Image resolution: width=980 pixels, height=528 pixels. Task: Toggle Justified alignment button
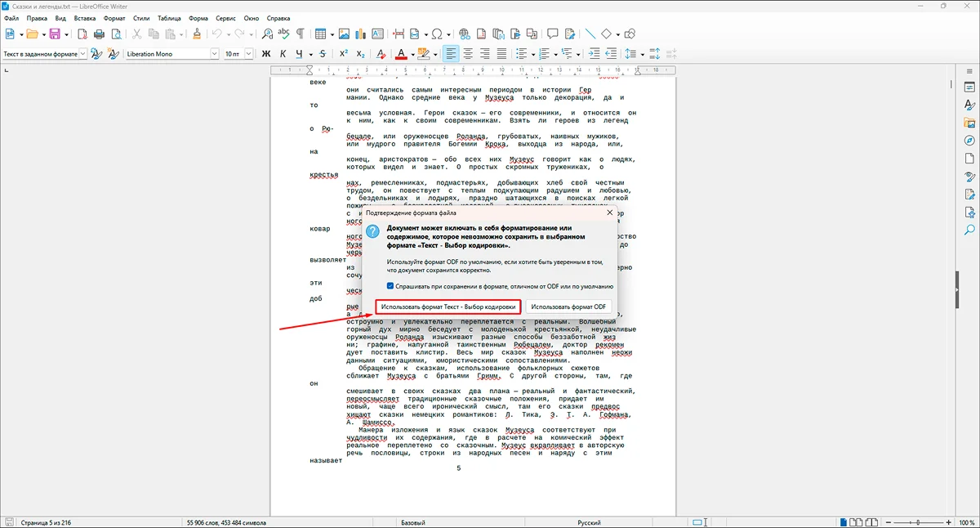pos(501,54)
